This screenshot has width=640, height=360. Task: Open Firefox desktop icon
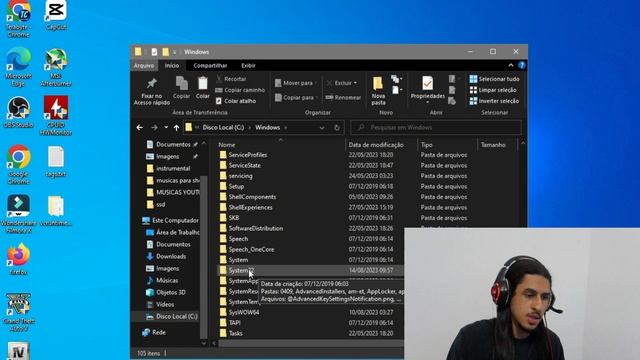click(x=18, y=259)
